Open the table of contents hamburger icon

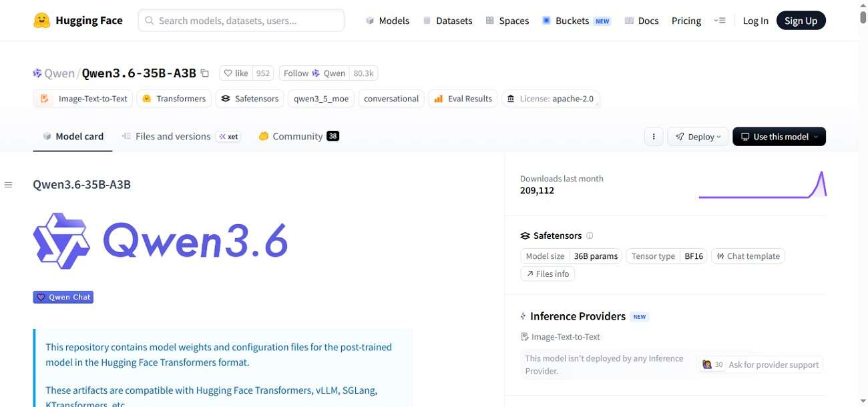[x=8, y=185]
